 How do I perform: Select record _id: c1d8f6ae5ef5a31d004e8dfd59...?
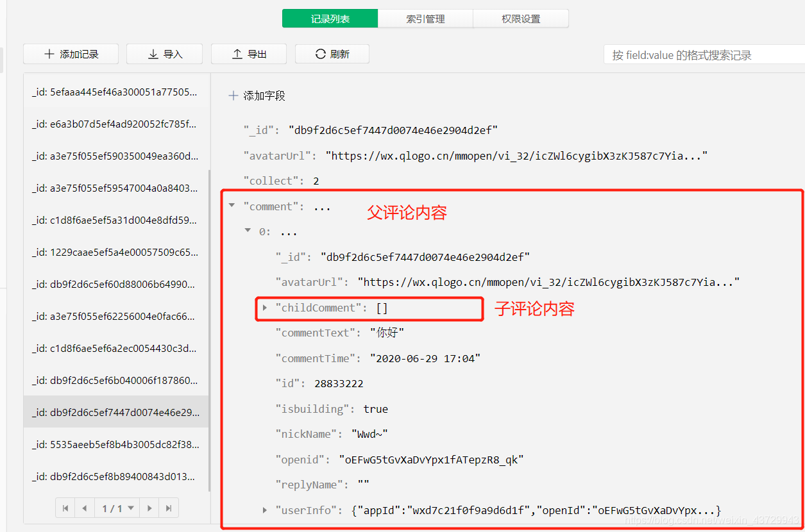click(x=115, y=220)
